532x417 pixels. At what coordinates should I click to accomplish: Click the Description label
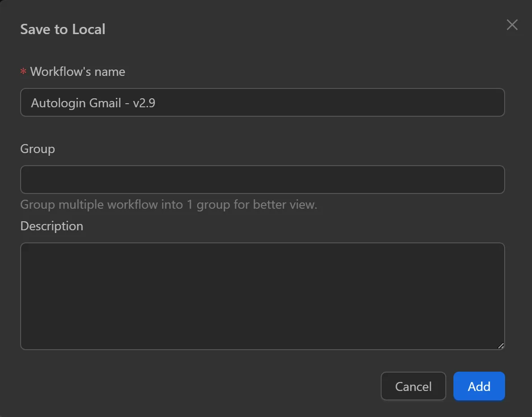pyautogui.click(x=52, y=226)
